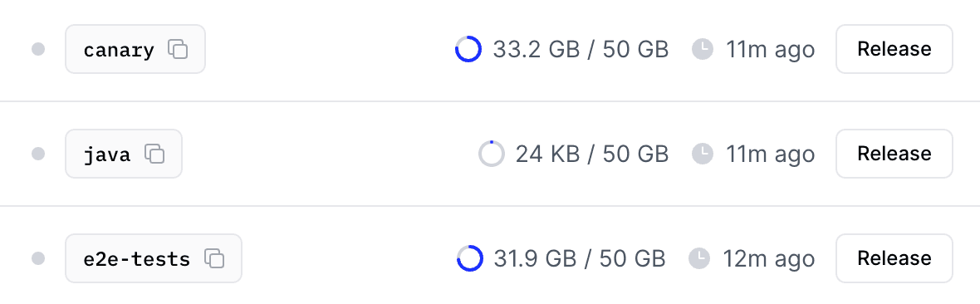
Task: Copy the java name
Action: click(154, 154)
